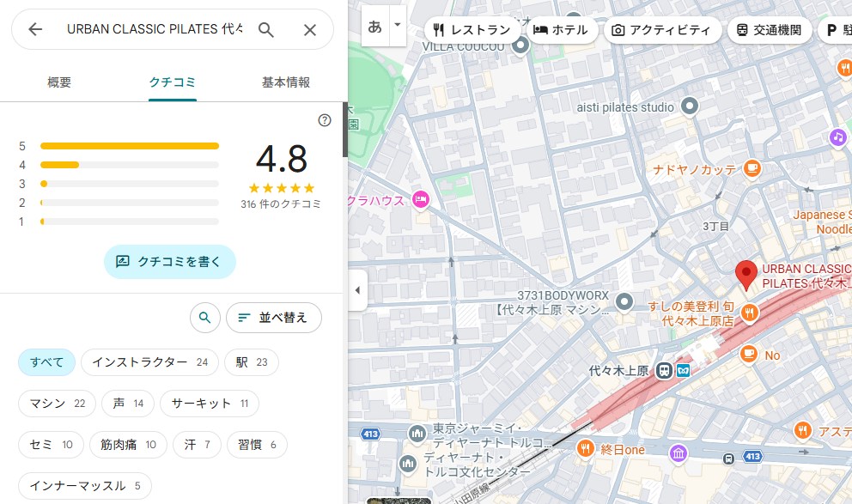Click the 5-star rating bar
The height and width of the screenshot is (504, 852).
tap(129, 146)
